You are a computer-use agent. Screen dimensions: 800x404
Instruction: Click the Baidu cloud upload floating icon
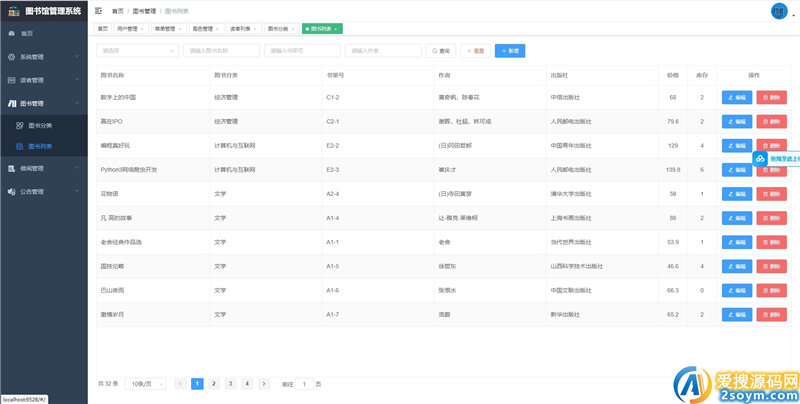pos(760,159)
